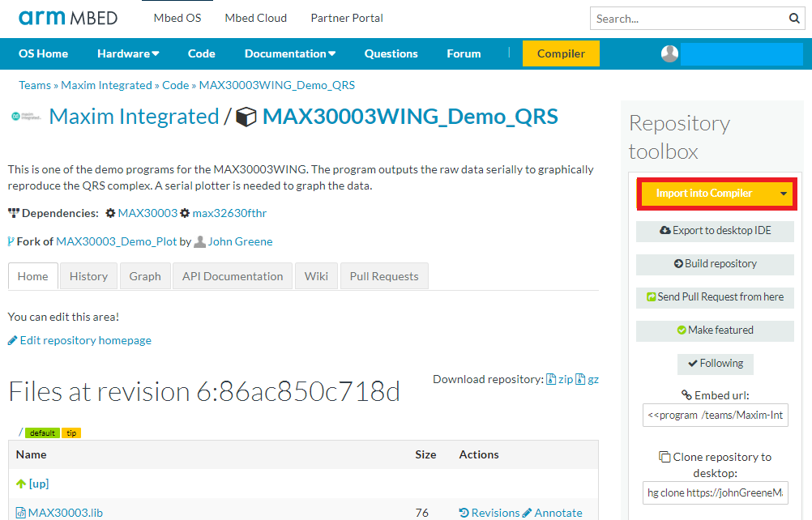Image resolution: width=812 pixels, height=520 pixels.
Task: Open Maxim Integrated heading link
Action: (x=135, y=117)
